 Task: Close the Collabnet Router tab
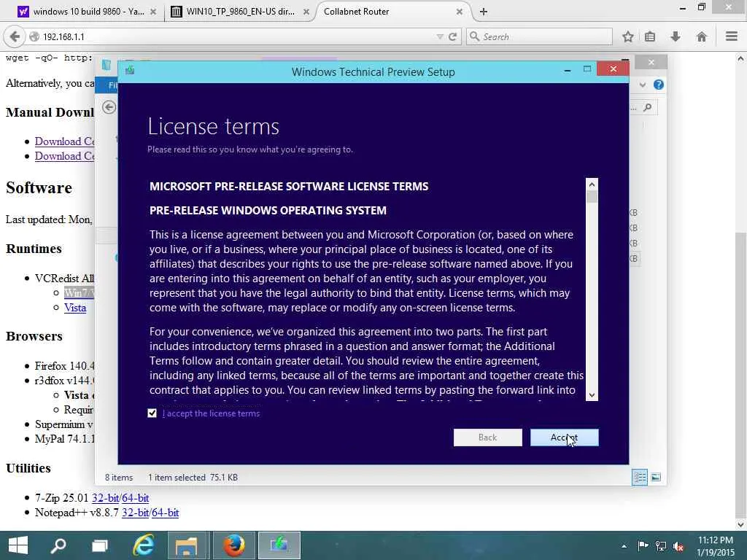[460, 12]
